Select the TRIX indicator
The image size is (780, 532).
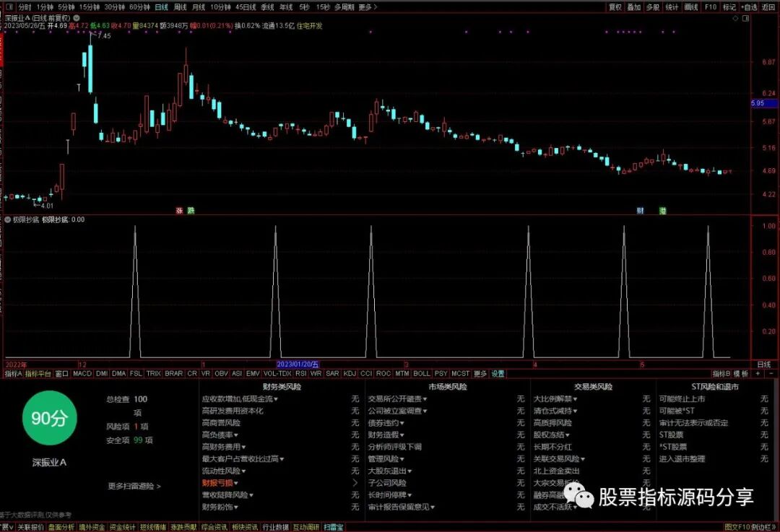(x=153, y=373)
